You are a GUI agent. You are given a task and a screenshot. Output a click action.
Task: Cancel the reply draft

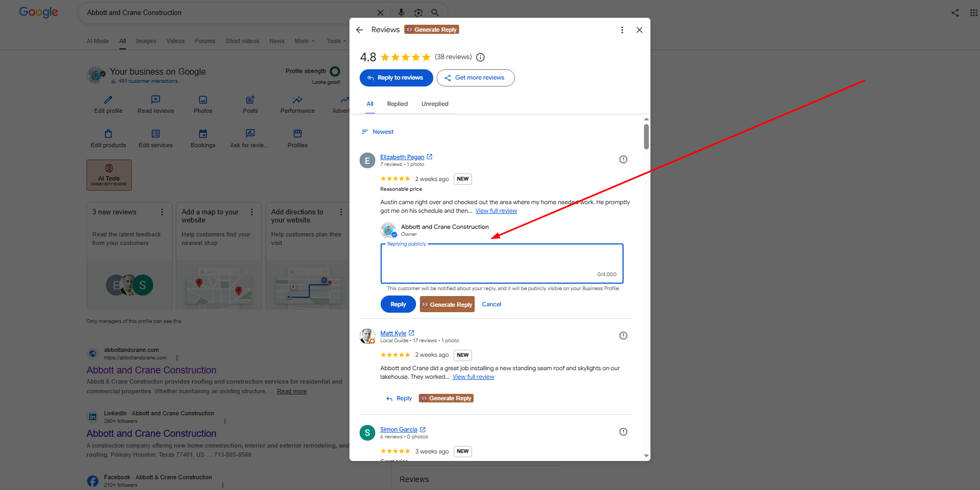click(491, 305)
